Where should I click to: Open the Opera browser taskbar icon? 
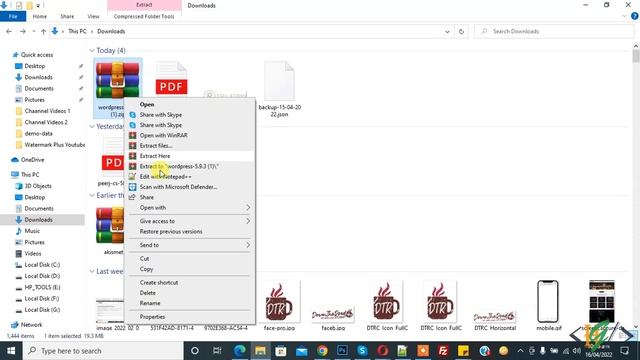[382, 351]
